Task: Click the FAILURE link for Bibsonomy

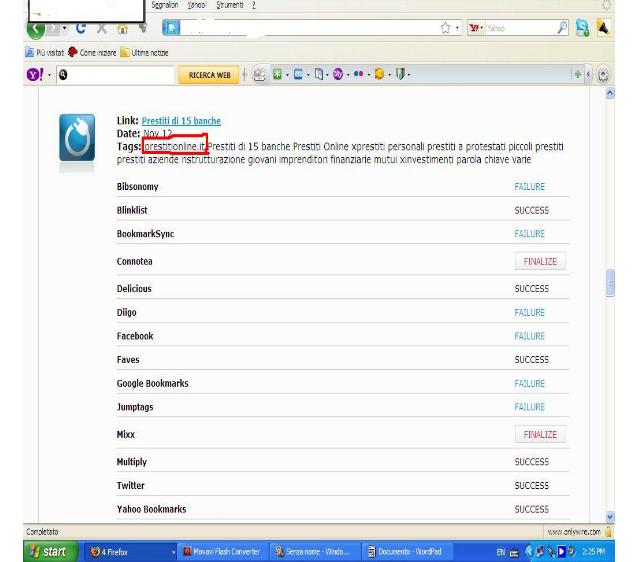Action: point(529,187)
